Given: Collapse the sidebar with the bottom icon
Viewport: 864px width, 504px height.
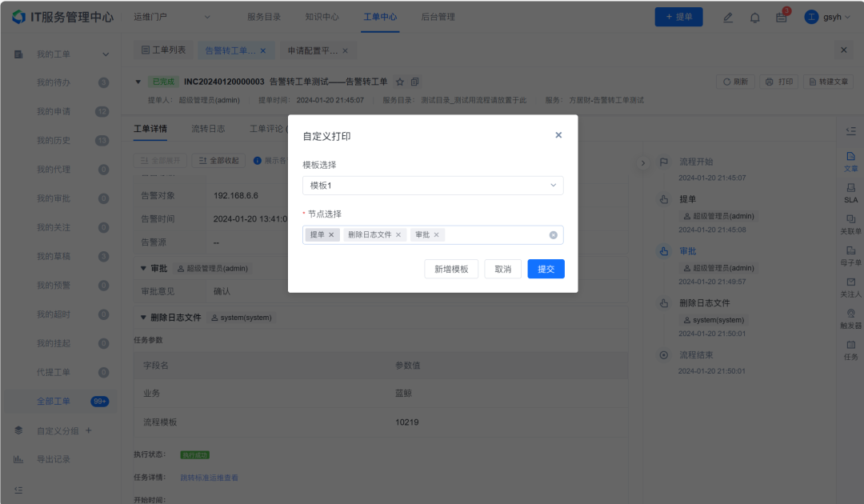Looking at the screenshot, I should tap(18, 490).
